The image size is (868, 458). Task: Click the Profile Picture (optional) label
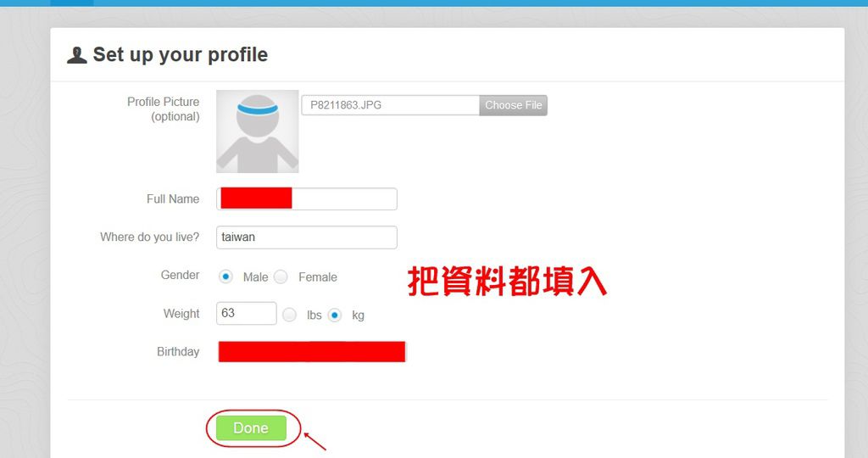click(x=164, y=109)
